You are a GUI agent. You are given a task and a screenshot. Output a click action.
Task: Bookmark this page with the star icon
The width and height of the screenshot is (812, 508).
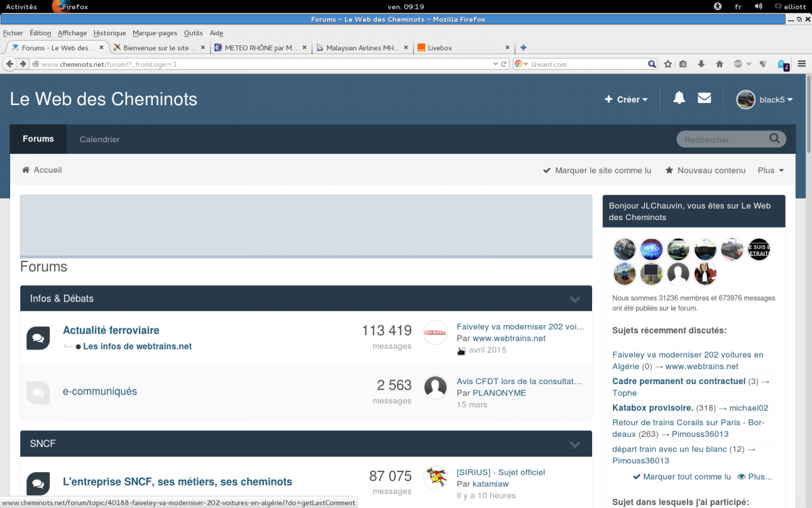tap(668, 64)
